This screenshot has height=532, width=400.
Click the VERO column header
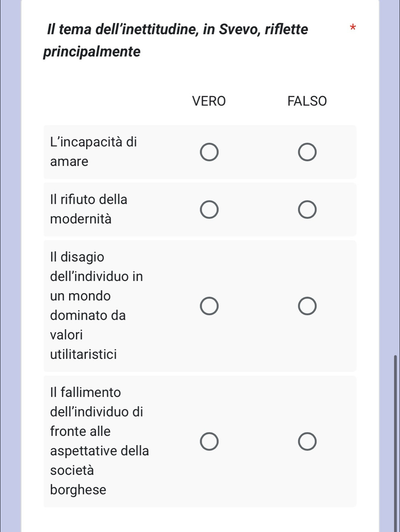[x=209, y=101]
